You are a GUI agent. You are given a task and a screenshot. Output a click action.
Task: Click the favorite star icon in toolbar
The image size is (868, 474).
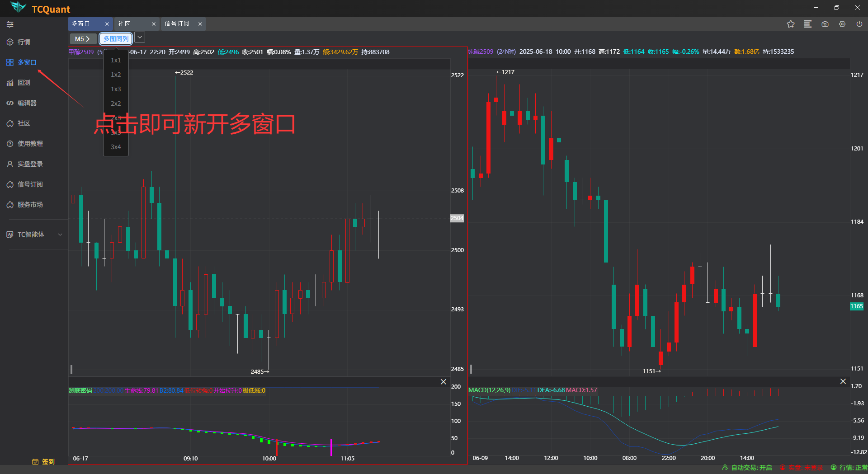(x=790, y=24)
